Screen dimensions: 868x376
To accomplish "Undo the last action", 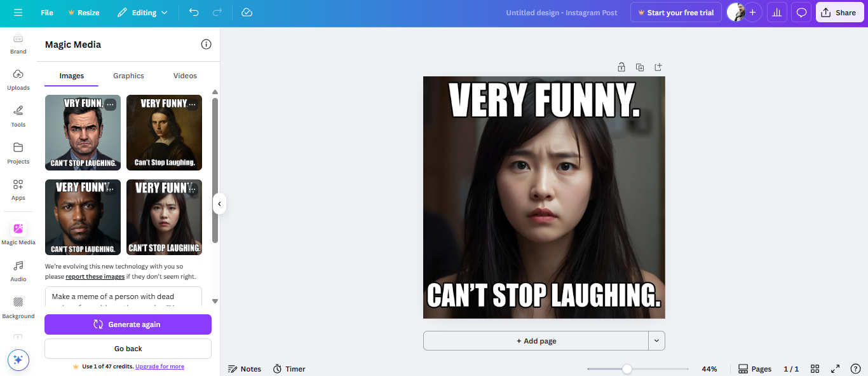I will pos(194,12).
